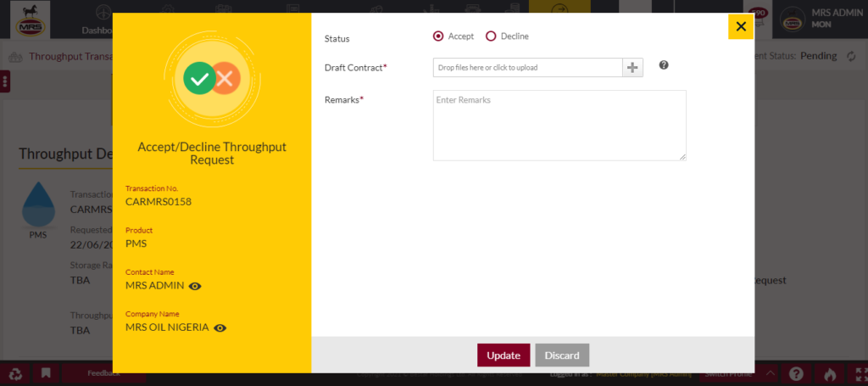Click the Update button
This screenshot has height=386, width=868.
click(x=504, y=355)
